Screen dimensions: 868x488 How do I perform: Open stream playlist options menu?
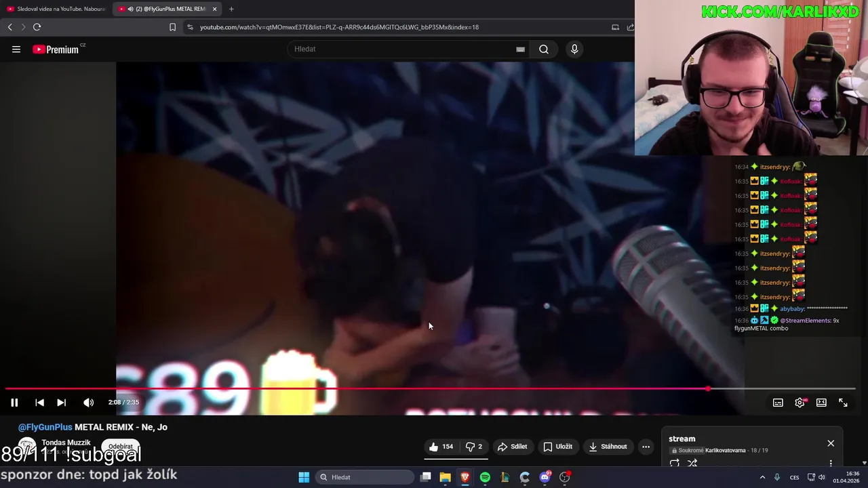tap(831, 464)
